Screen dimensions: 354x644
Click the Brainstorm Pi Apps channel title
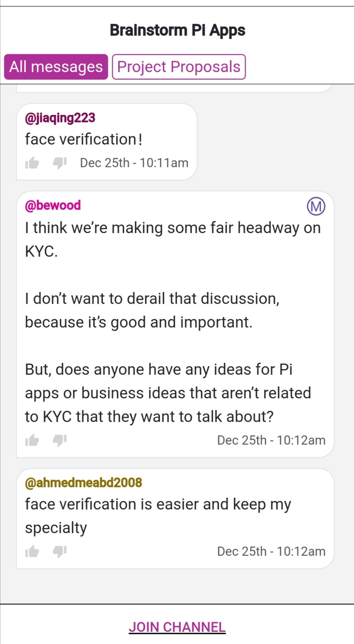pyautogui.click(x=177, y=30)
